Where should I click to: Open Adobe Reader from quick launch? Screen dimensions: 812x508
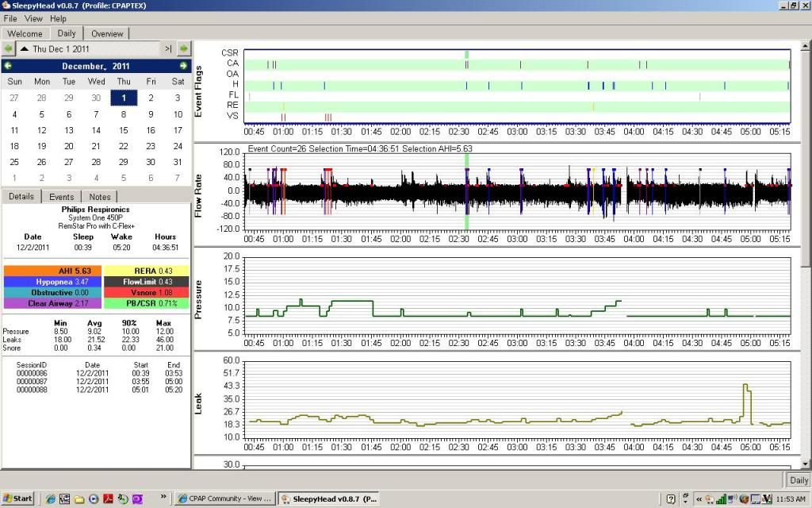pos(108,498)
